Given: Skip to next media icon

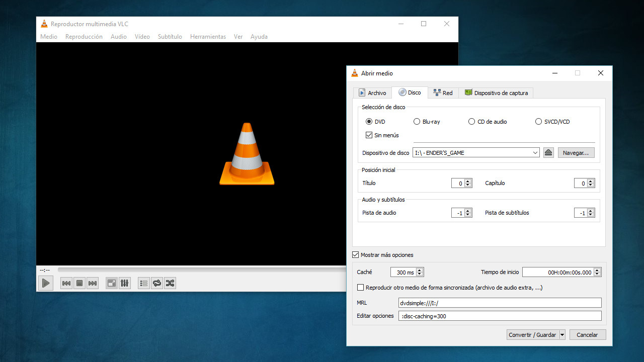Looking at the screenshot, I should click(92, 283).
